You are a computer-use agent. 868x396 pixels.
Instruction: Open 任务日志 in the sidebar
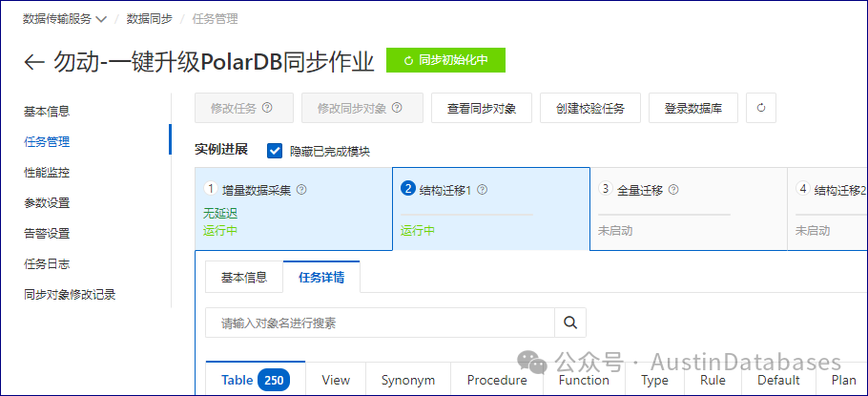tap(47, 263)
